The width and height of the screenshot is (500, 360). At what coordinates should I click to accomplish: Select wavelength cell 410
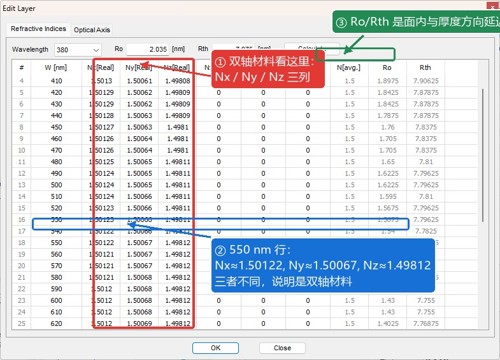tap(56, 81)
